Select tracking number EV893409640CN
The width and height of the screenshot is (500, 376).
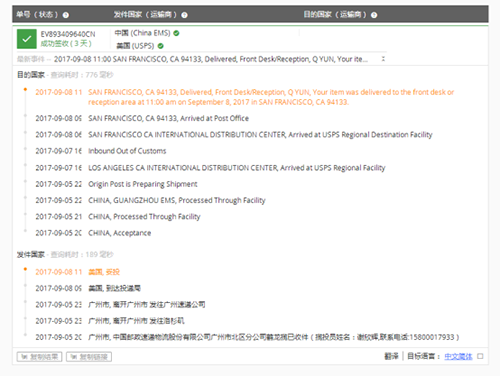68,34
